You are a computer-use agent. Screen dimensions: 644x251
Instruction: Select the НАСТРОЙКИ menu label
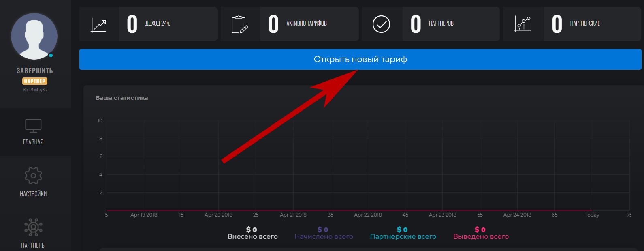click(33, 194)
